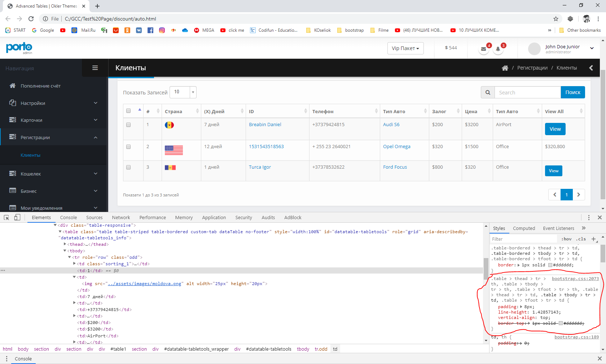Go to next page in pagination
Screen dimensions: 606x364
point(579,195)
